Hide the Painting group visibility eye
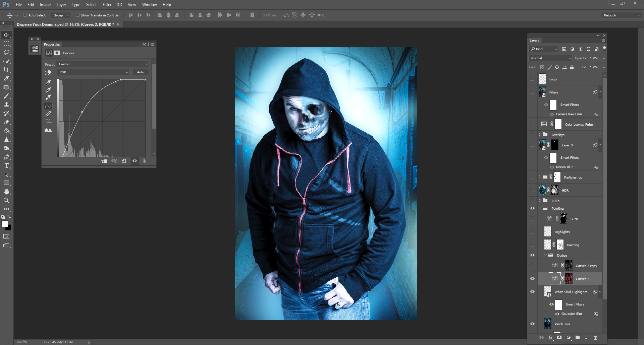 [x=533, y=208]
